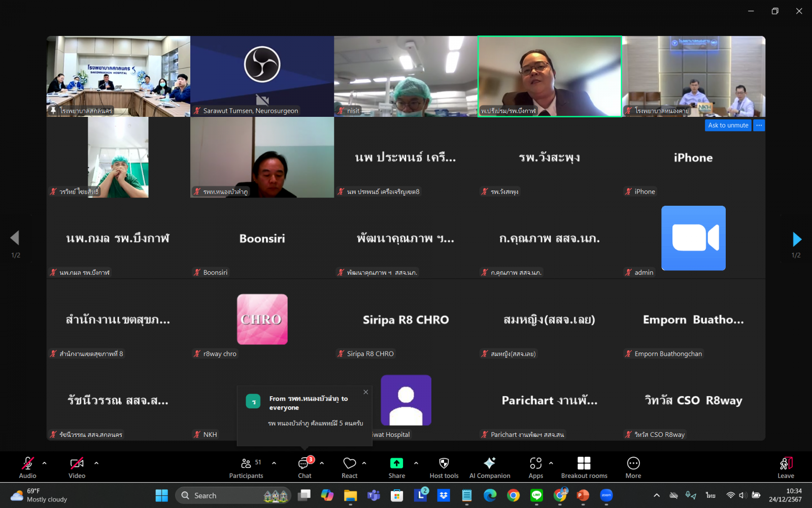Open the Participants panel
Viewport: 812px width, 508px height.
(x=246, y=467)
